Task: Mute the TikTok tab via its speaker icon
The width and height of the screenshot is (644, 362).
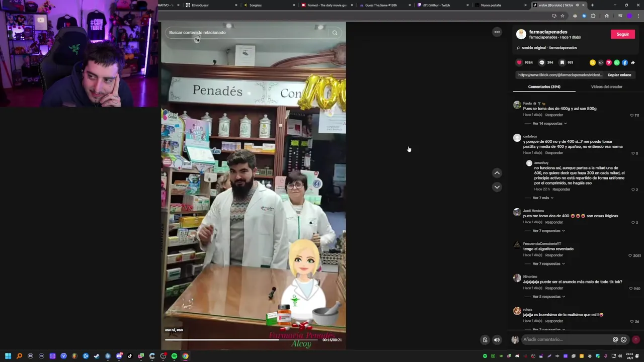Action: coord(577,5)
